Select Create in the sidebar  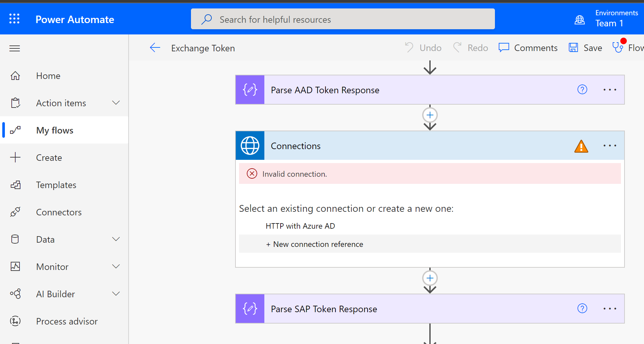pos(64,158)
